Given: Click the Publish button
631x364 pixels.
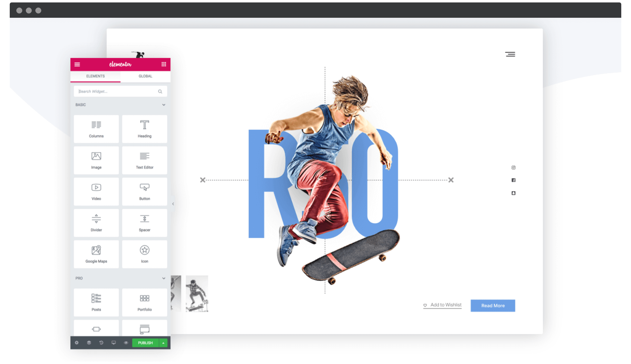Looking at the screenshot, I should [x=146, y=343].
